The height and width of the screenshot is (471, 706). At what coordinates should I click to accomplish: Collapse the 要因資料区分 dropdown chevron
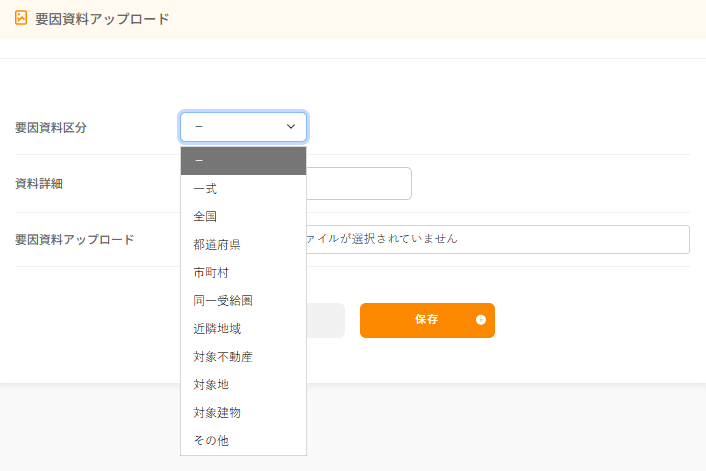[x=291, y=127]
